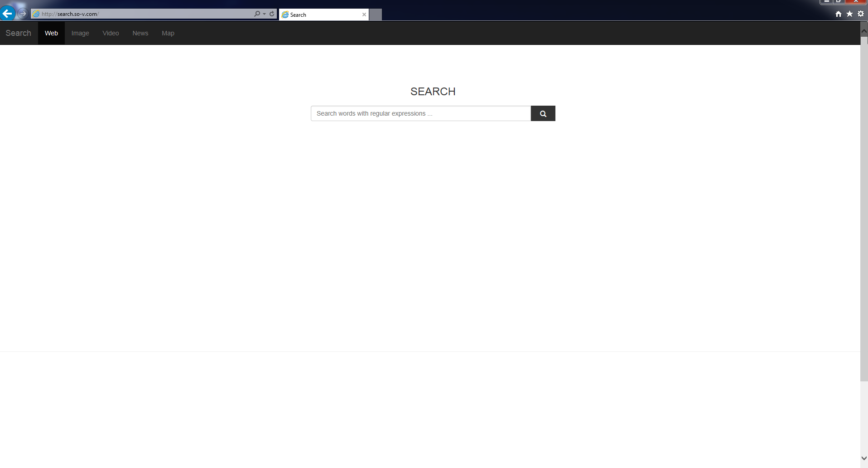The width and height of the screenshot is (868, 468).
Task: Open the address bar autocomplete dropdown arrow
Action: tap(265, 14)
